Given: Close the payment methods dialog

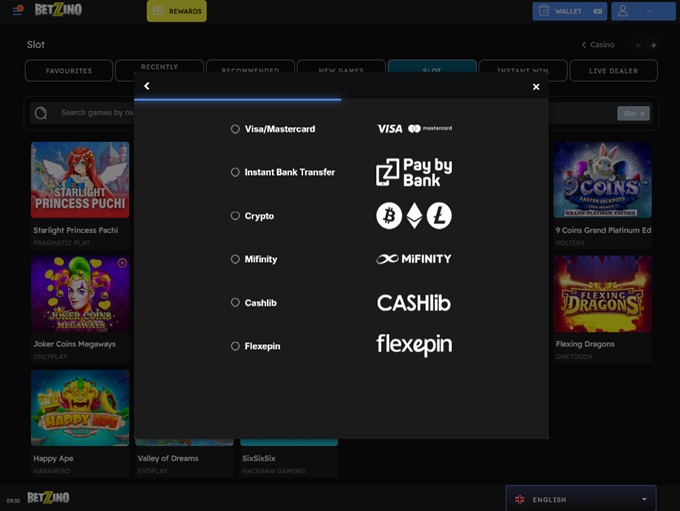Looking at the screenshot, I should pyautogui.click(x=536, y=87).
